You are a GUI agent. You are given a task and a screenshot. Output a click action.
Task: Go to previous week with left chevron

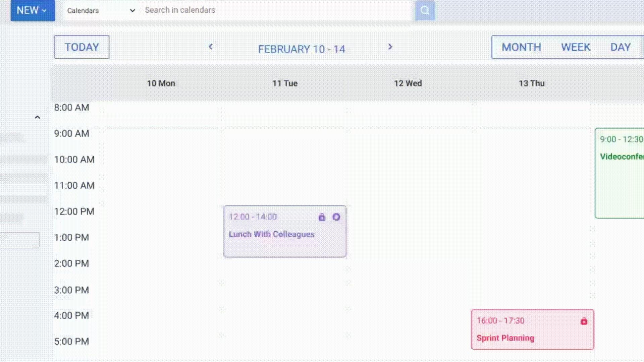tap(211, 47)
